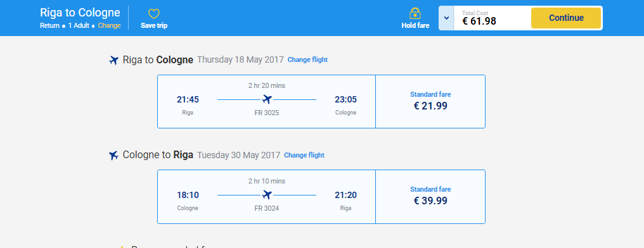Click the Save trip label

coord(154,25)
